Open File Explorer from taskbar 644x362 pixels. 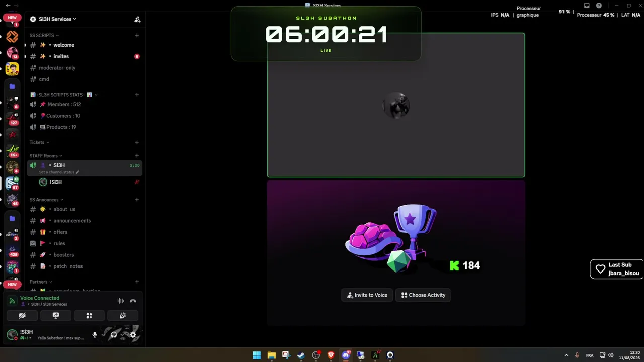(272, 355)
